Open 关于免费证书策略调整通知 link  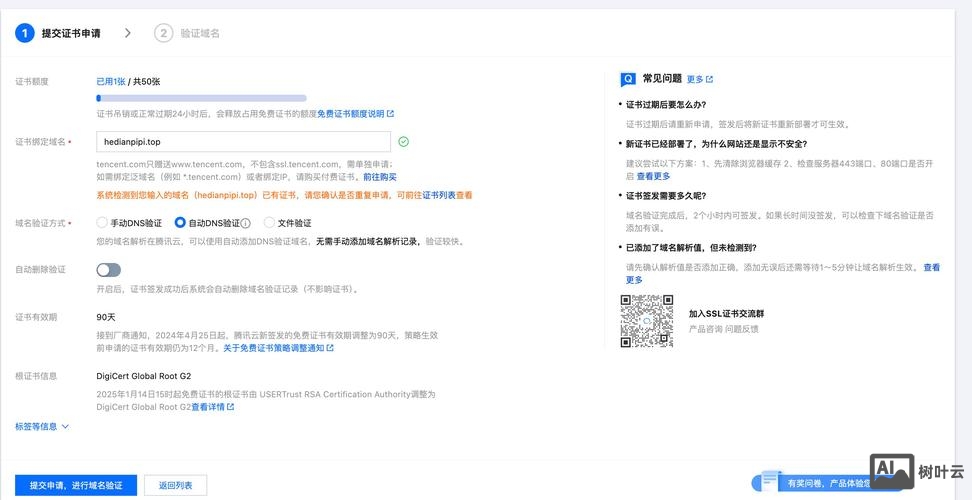[278, 348]
